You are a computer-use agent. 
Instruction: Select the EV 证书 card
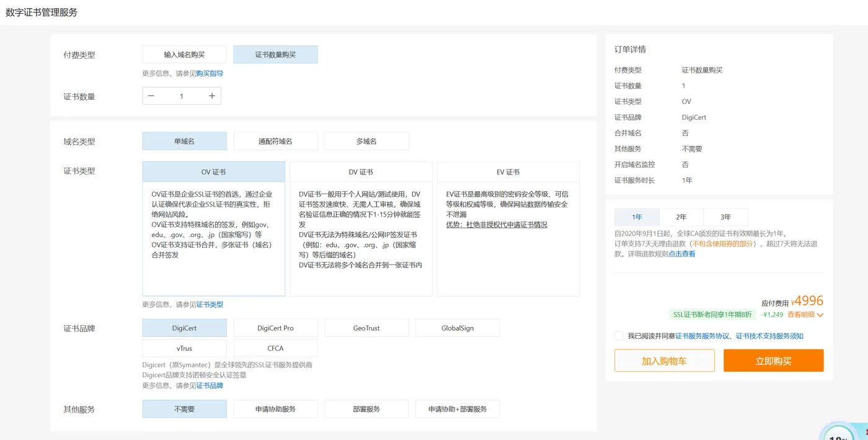(x=508, y=229)
